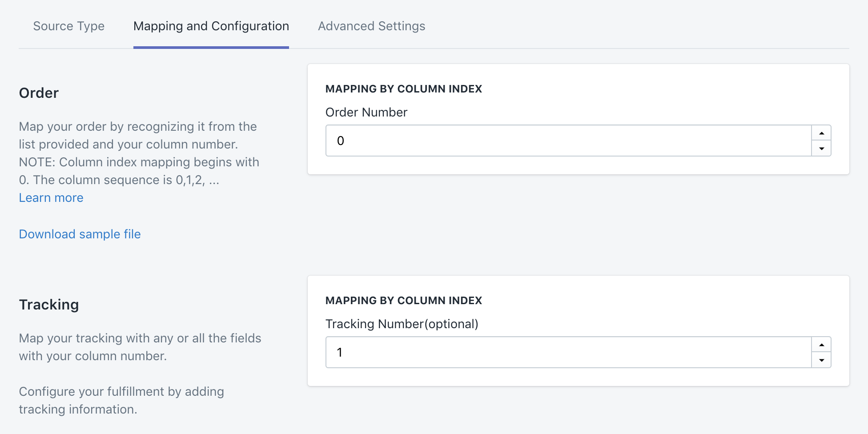868x434 pixels.
Task: Open the Advanced Settings tab
Action: (372, 26)
